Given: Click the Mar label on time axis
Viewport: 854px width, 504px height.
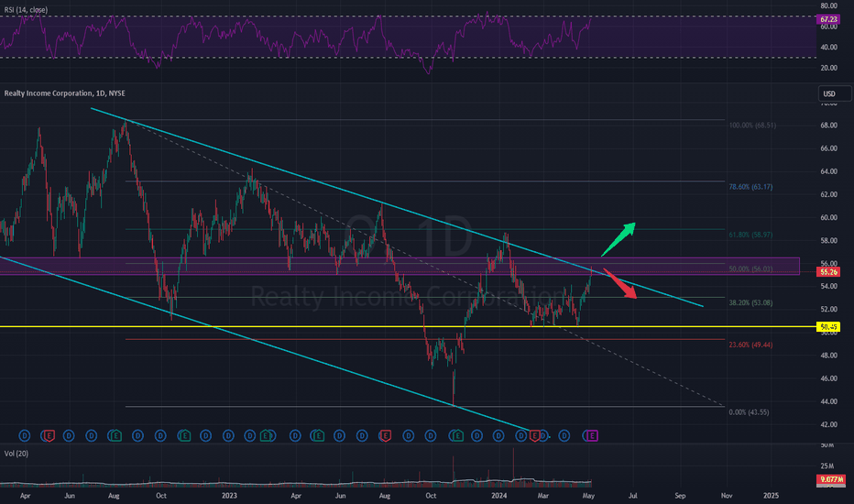Looking at the screenshot, I should 543,496.
